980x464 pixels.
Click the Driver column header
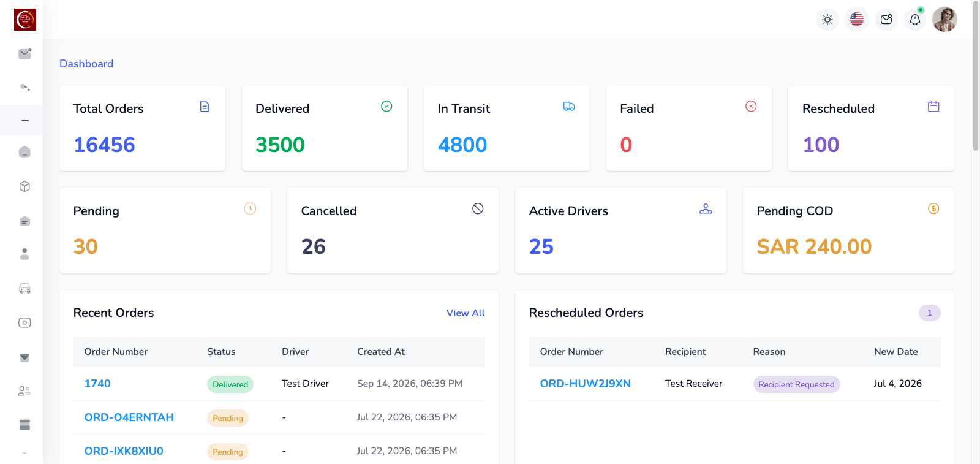(x=295, y=352)
